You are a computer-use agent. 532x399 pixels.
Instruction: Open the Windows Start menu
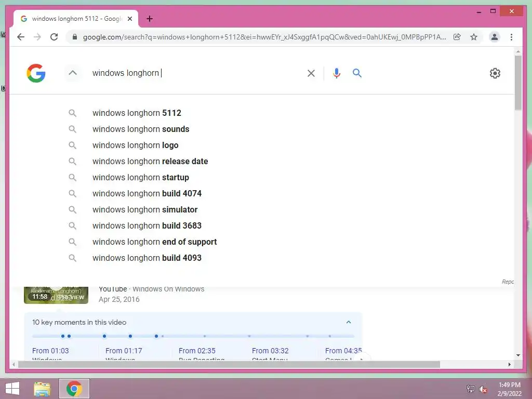[12, 389]
